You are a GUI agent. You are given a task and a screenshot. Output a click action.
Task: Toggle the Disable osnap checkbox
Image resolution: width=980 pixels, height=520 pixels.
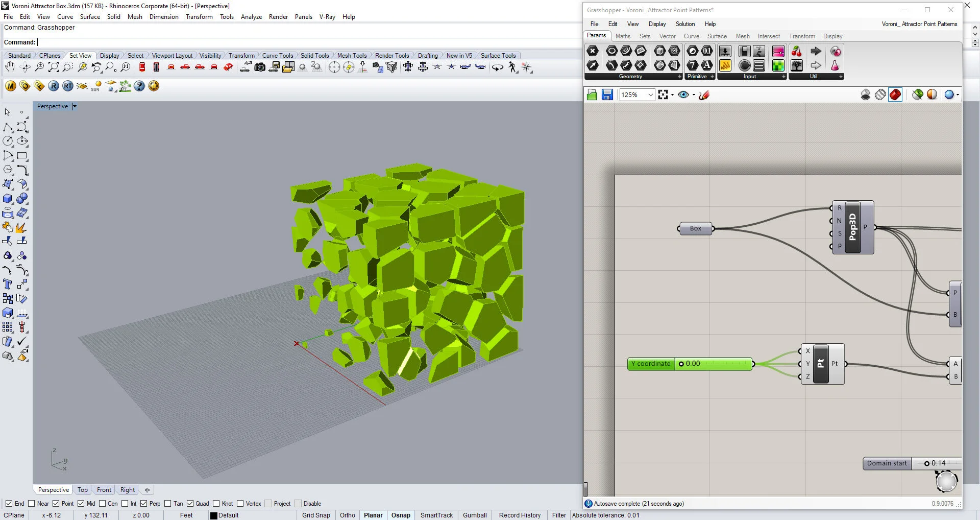pyautogui.click(x=298, y=504)
